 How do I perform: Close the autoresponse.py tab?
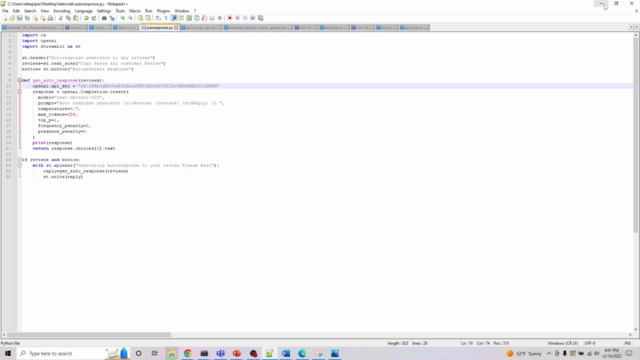[x=176, y=27]
